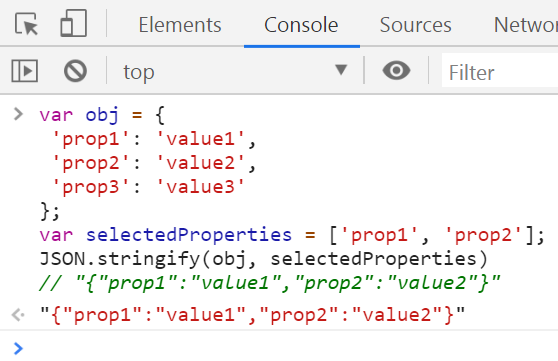Click the eye icon to create live expression
Viewport: 558px width, 361px height.
(396, 70)
